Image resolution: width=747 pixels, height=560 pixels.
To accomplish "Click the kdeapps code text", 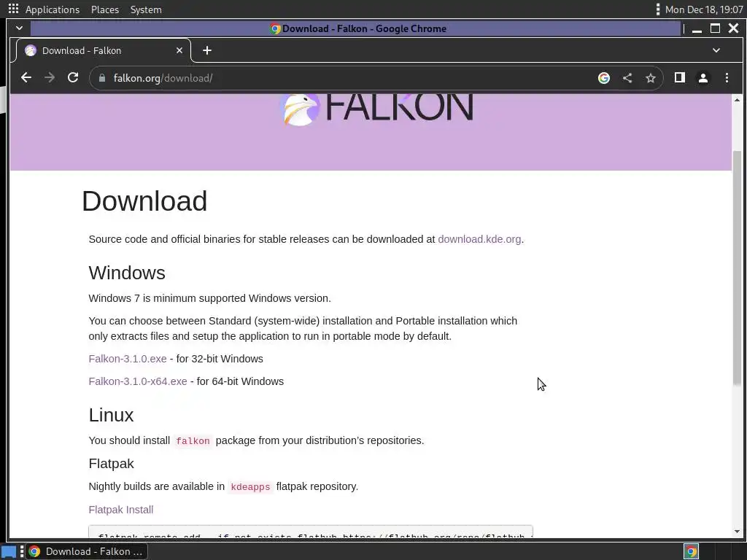I will [x=250, y=487].
